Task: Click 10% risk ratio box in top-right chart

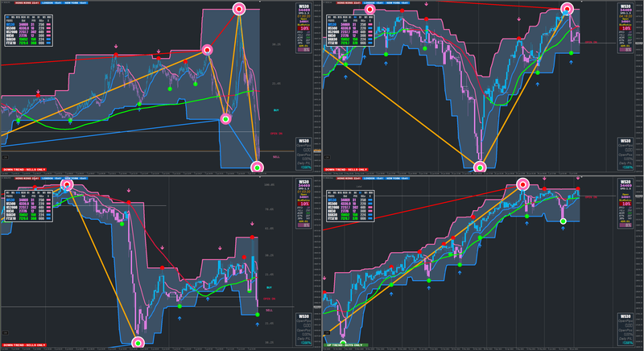Action: tap(626, 28)
